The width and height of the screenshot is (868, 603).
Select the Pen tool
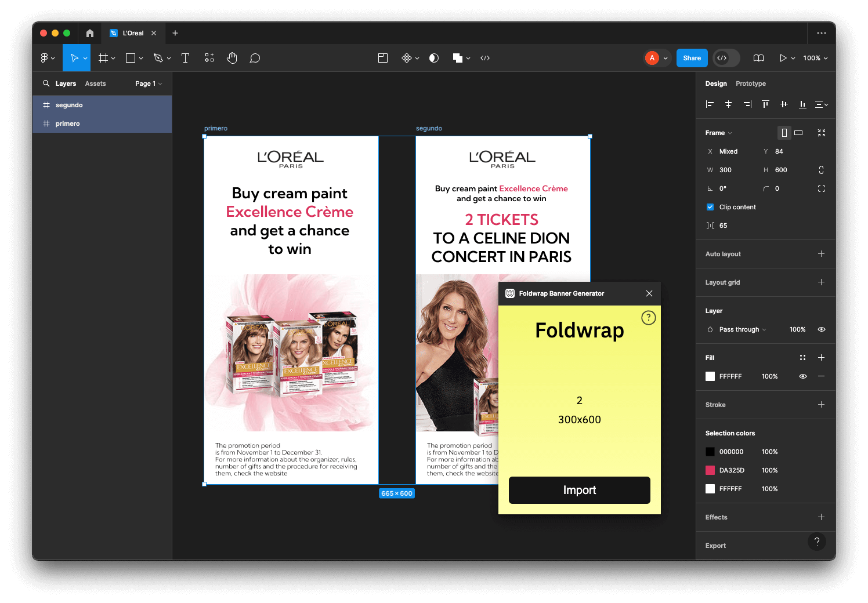coord(158,58)
